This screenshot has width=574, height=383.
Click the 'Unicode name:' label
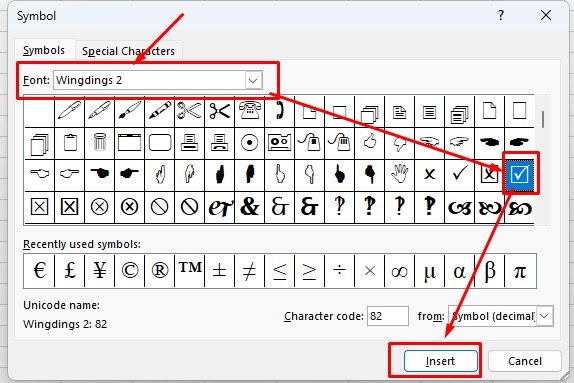point(62,305)
